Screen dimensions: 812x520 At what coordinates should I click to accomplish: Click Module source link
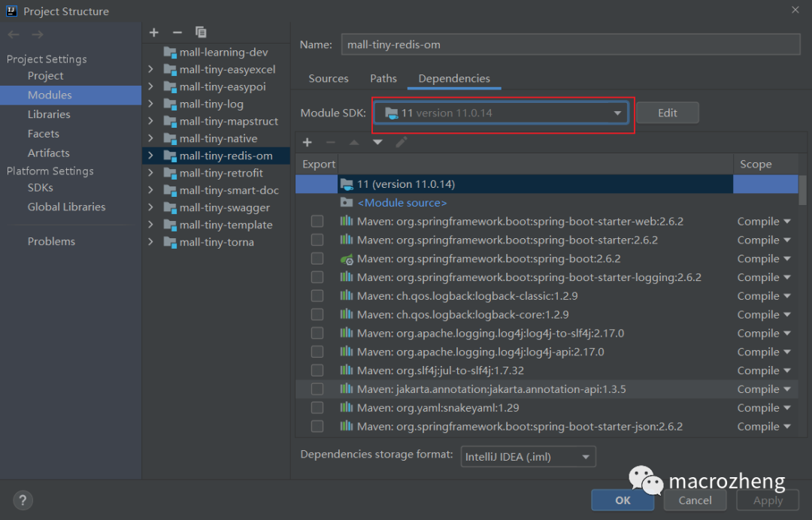coord(401,203)
